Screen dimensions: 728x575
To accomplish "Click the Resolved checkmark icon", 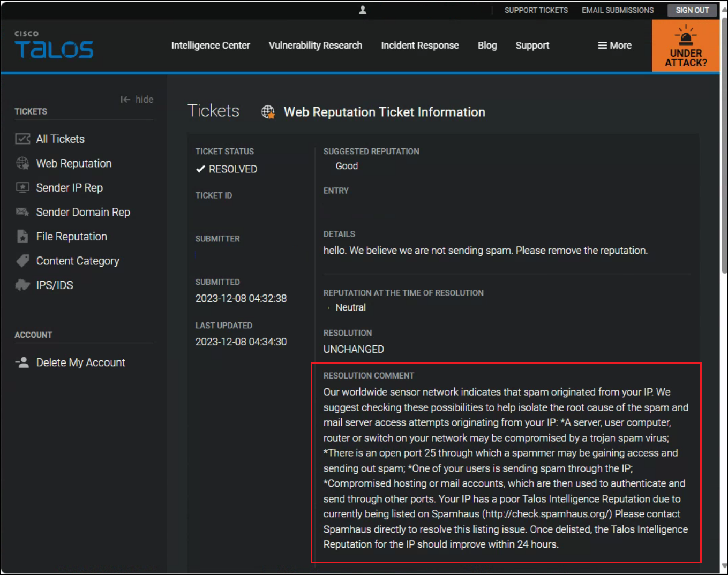I will [200, 169].
